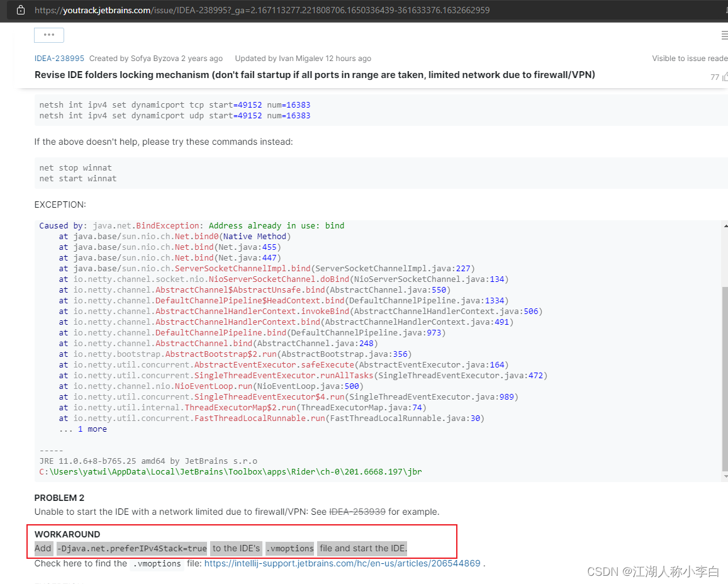Open issue link IDEA-238995

click(59, 58)
